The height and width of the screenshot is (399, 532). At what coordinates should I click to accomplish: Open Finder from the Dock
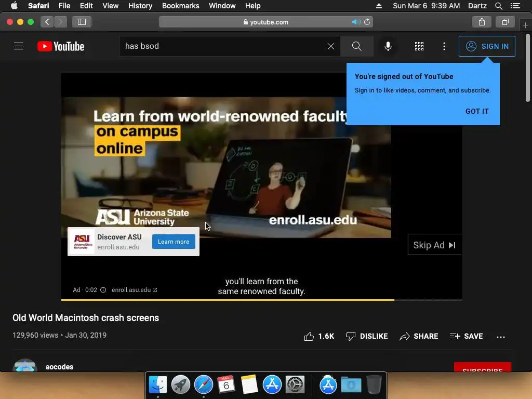(x=158, y=385)
